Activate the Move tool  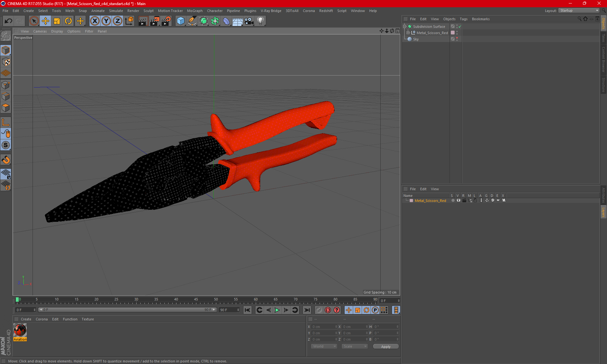click(46, 21)
